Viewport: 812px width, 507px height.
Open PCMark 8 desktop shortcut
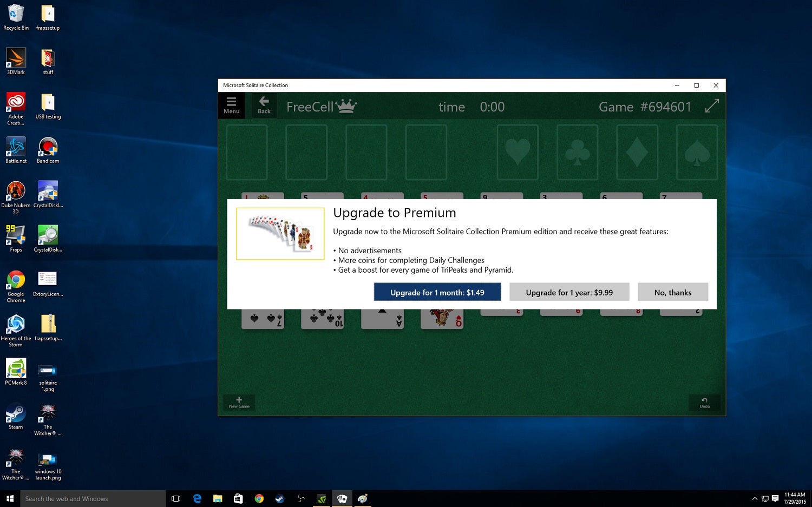point(16,372)
